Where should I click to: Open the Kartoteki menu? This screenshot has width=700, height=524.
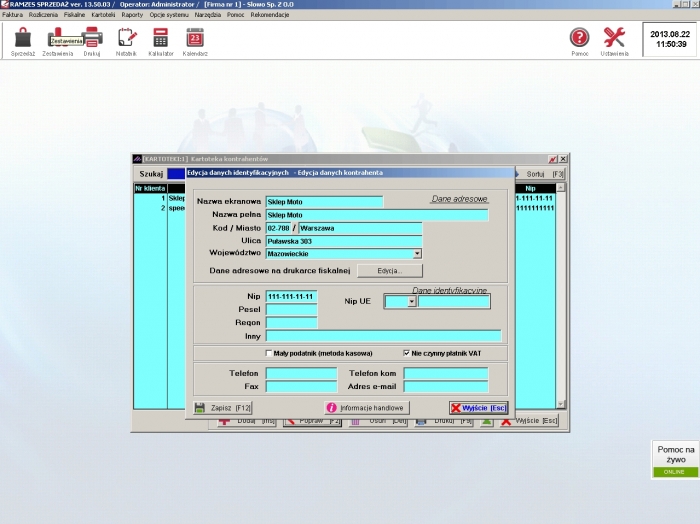pos(103,15)
